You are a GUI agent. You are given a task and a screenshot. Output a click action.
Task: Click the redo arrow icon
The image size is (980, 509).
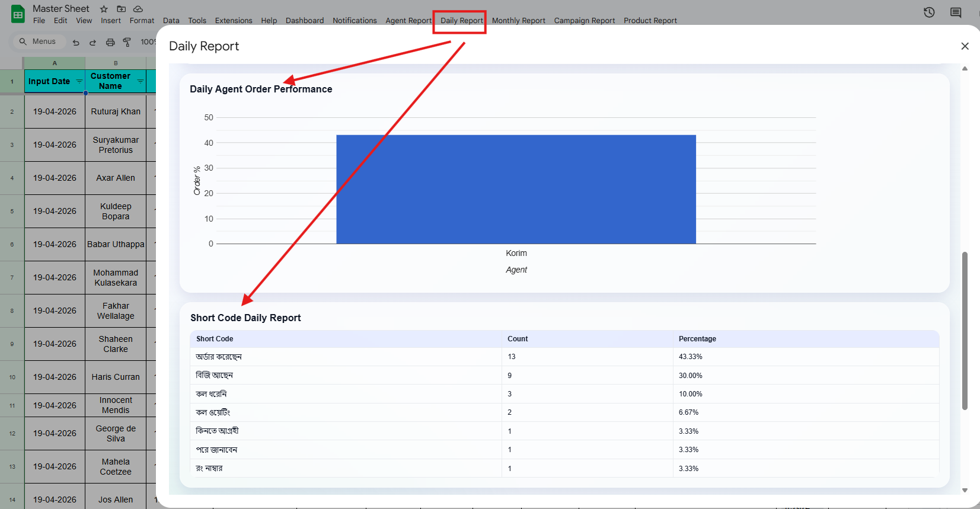(92, 42)
